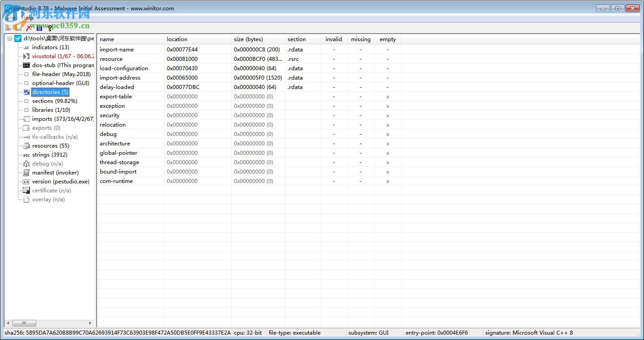The image size is (644, 340).
Task: Click the imports arrow-in icon
Action: 26,119
